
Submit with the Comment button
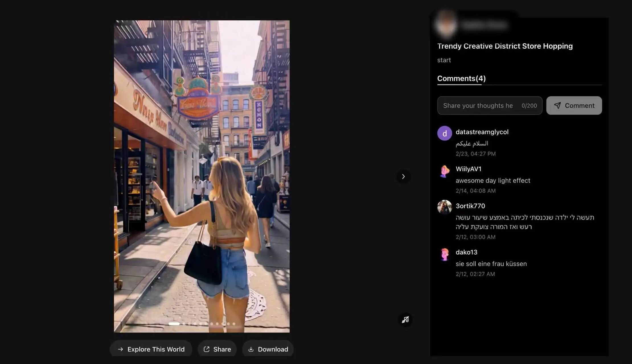point(574,106)
